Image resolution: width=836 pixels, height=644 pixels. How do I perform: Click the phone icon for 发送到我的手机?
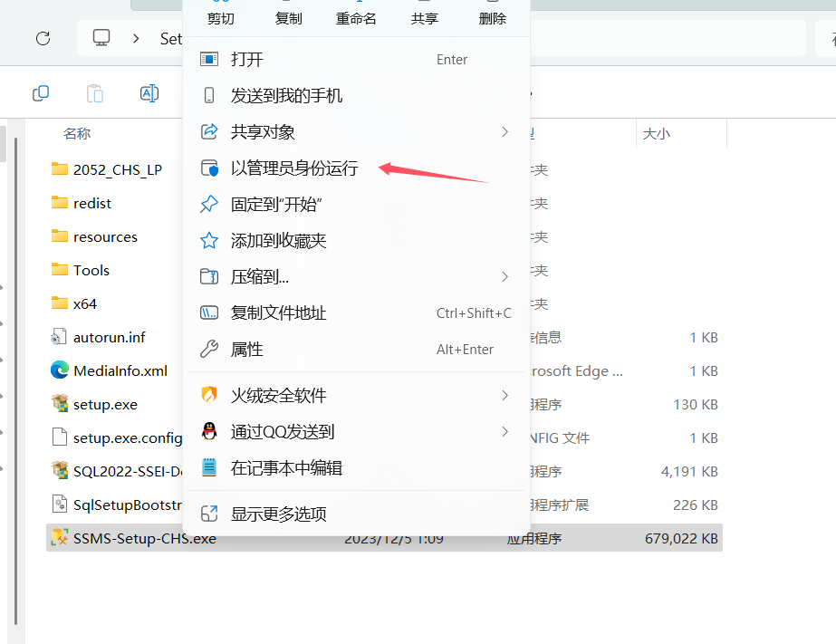207,94
